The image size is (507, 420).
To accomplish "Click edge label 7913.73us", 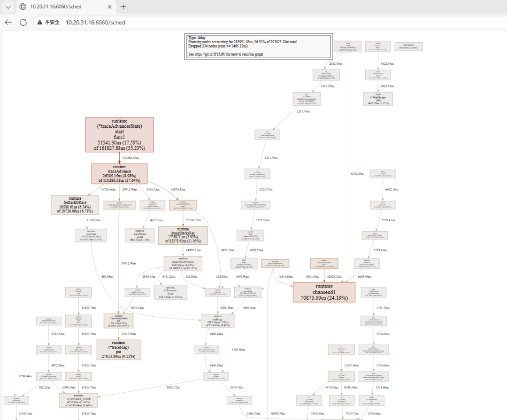I will tap(352, 413).
